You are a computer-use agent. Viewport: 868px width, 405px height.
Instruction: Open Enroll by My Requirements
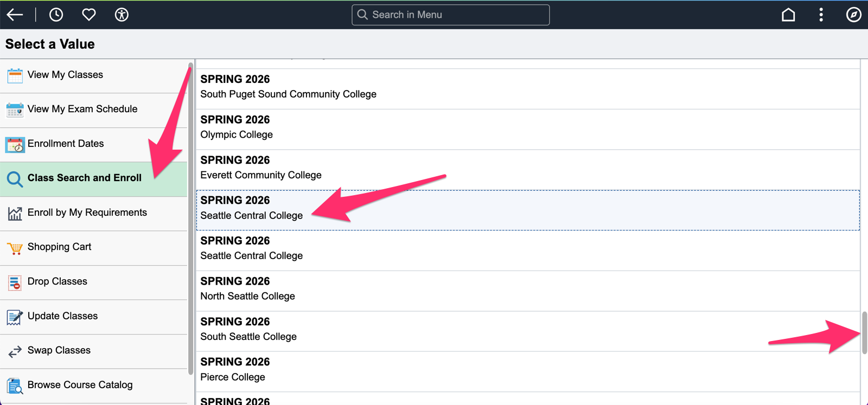point(93,214)
